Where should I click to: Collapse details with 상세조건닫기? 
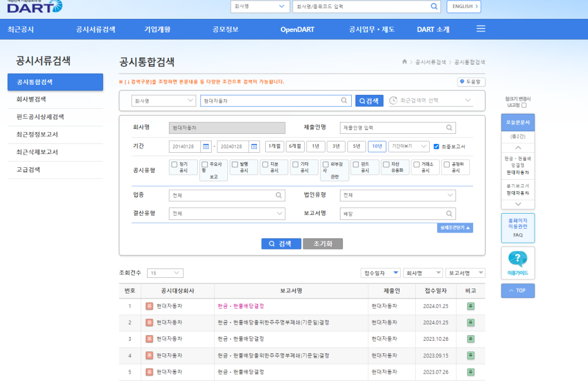(455, 228)
